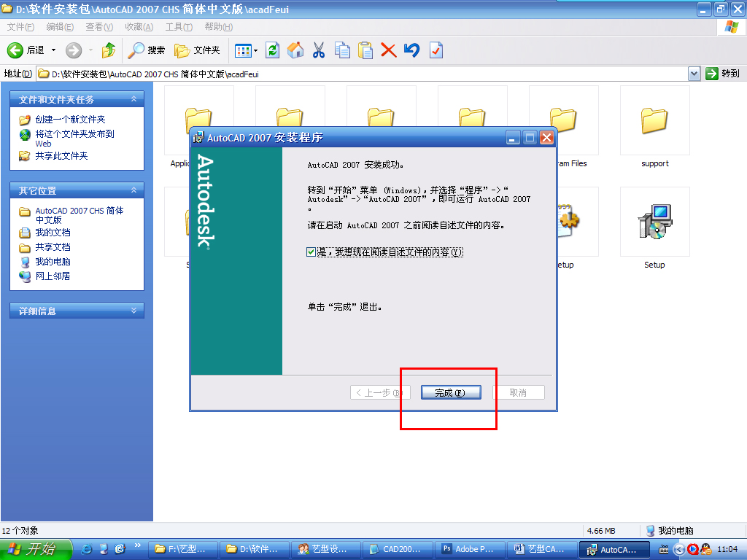
Task: Uncheck the read readme file checkbox
Action: 310,253
